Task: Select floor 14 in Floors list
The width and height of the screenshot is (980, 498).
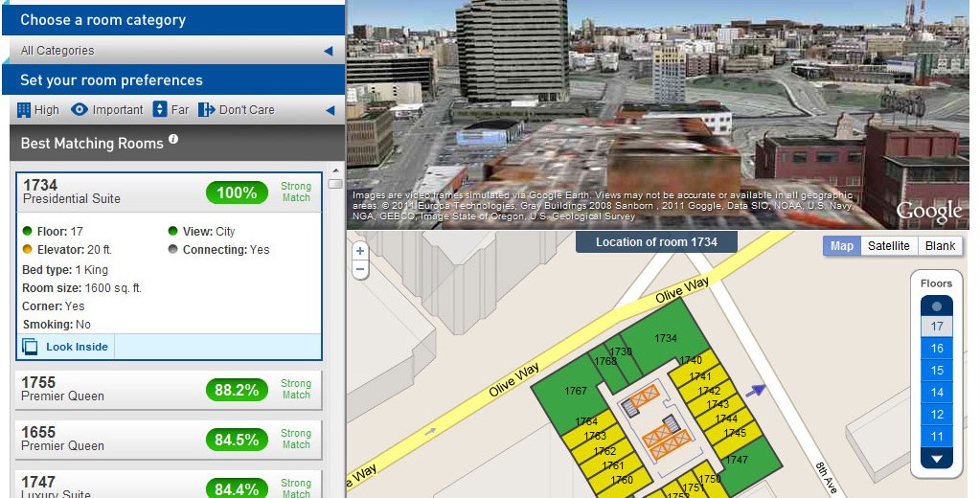Action: [x=937, y=393]
